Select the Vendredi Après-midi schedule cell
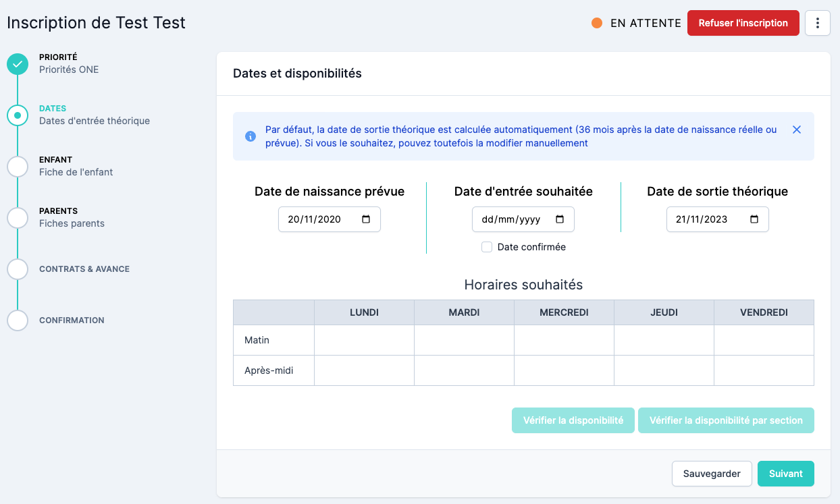 point(764,370)
